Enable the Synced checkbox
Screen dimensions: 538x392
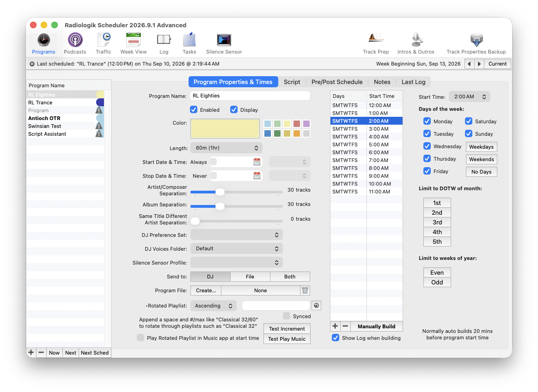pyautogui.click(x=286, y=316)
